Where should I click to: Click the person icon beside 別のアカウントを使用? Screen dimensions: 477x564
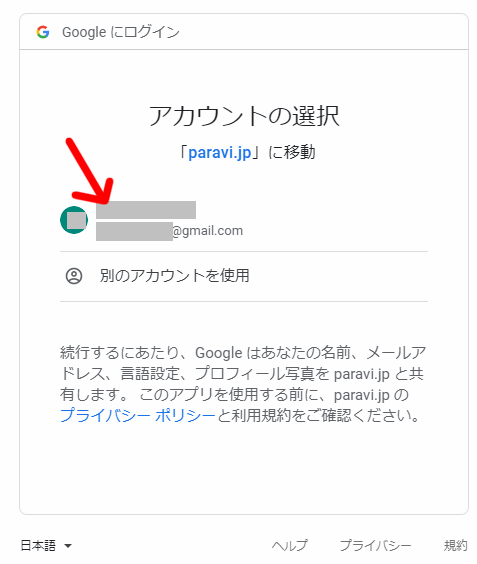(74, 276)
